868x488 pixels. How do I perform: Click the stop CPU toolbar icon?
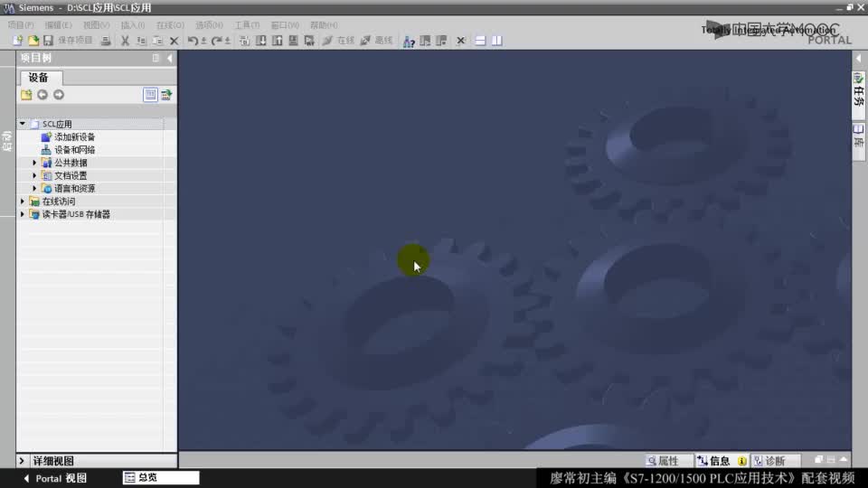[441, 41]
